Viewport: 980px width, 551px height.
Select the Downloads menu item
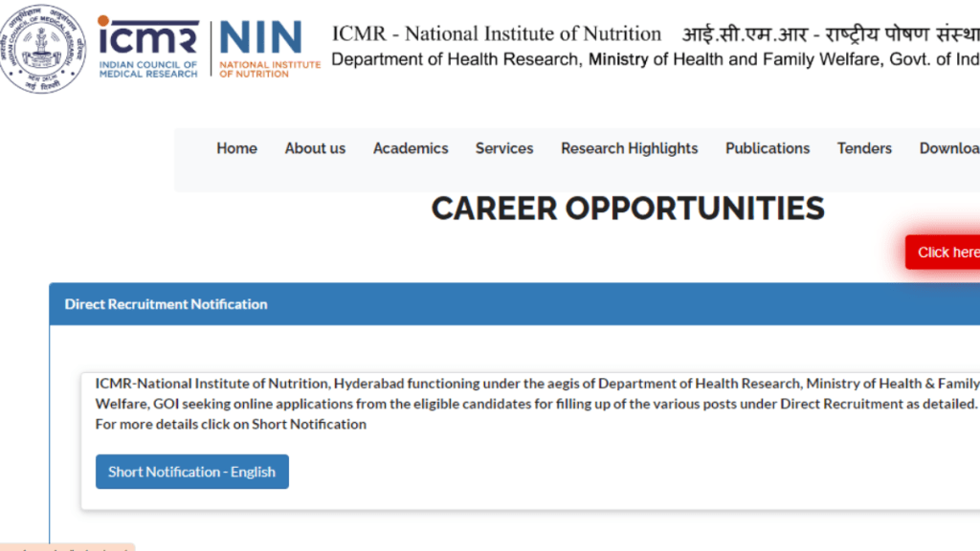click(949, 148)
